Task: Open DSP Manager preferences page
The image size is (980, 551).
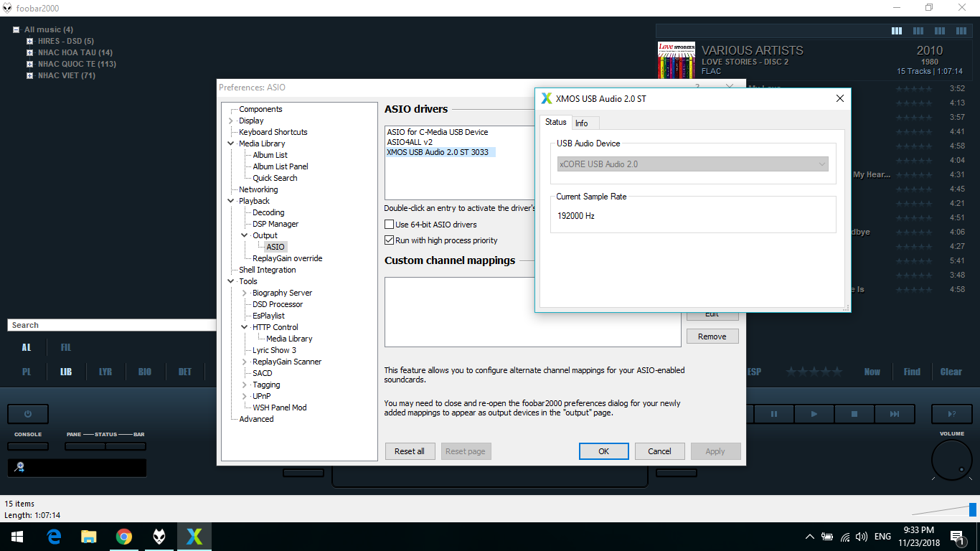Action: [275, 224]
